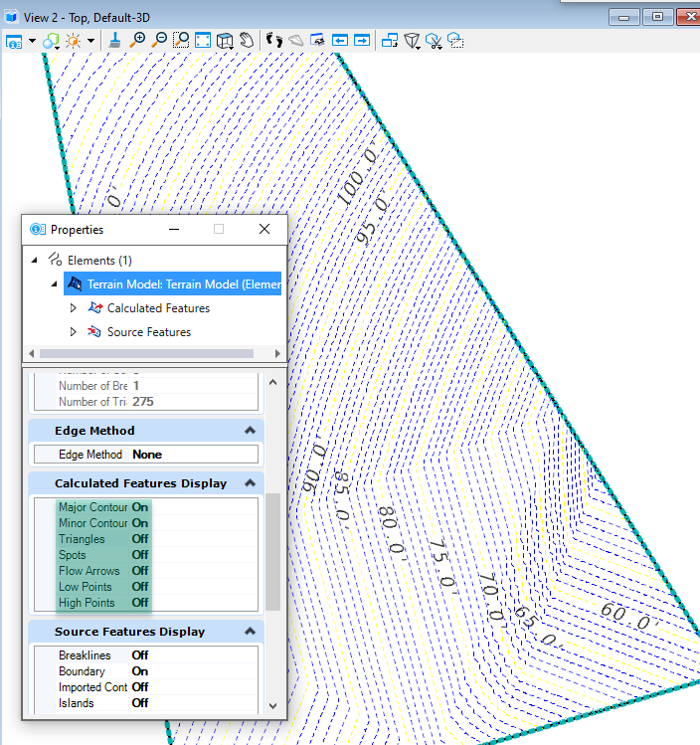Activate the Walk footprints tool
The height and width of the screenshot is (745, 700).
(274, 40)
